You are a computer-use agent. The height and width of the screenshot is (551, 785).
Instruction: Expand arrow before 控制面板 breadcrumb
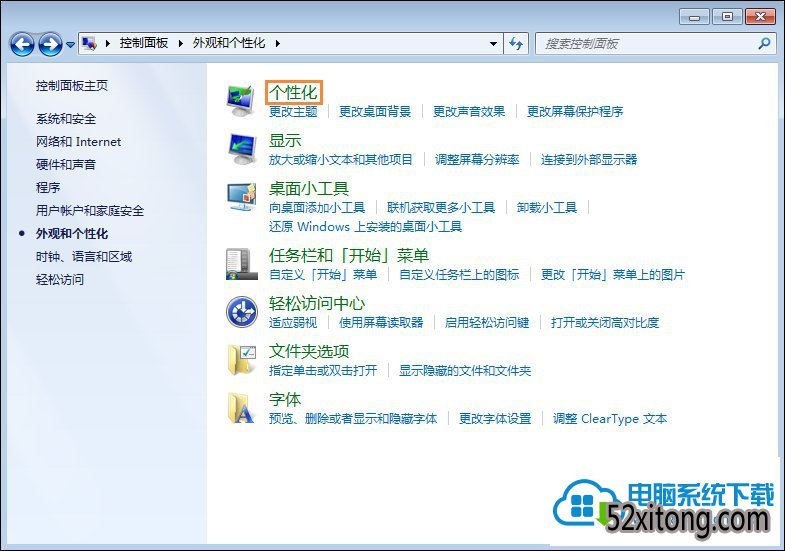pyautogui.click(x=108, y=44)
